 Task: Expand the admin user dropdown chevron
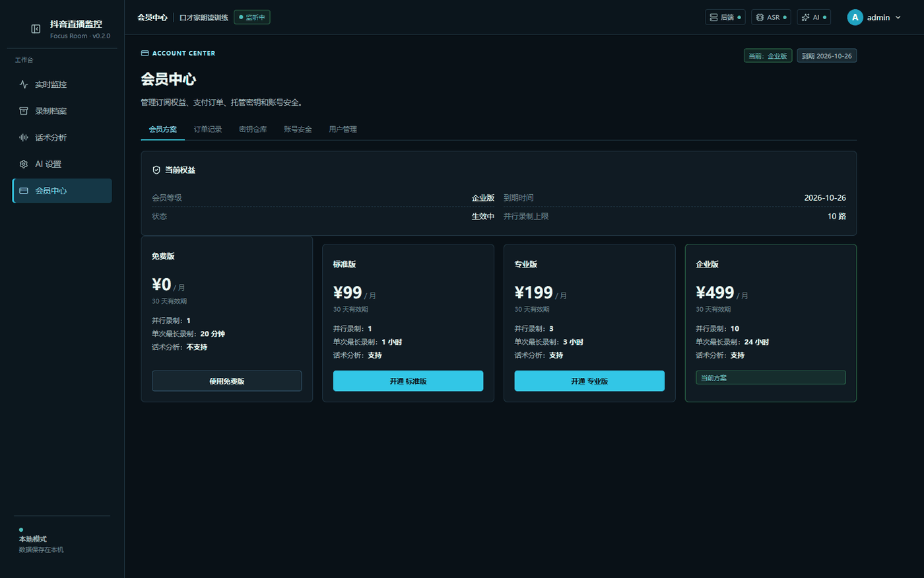click(x=898, y=17)
